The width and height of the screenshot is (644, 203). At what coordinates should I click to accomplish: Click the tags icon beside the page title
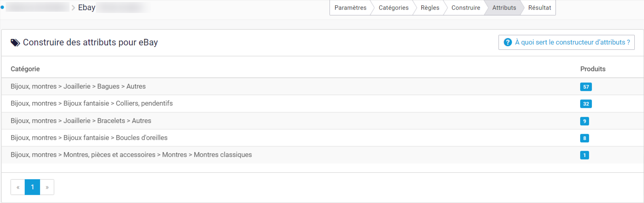15,43
